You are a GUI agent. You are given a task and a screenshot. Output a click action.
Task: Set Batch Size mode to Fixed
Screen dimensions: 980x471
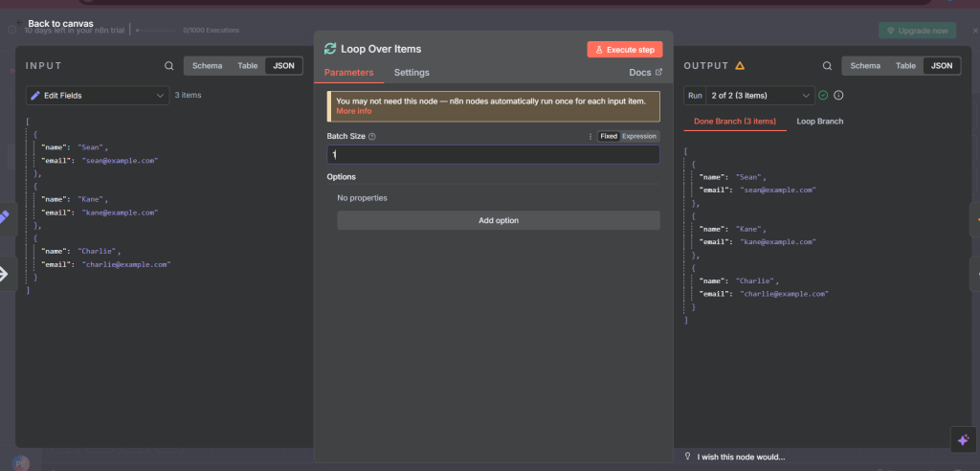point(609,136)
